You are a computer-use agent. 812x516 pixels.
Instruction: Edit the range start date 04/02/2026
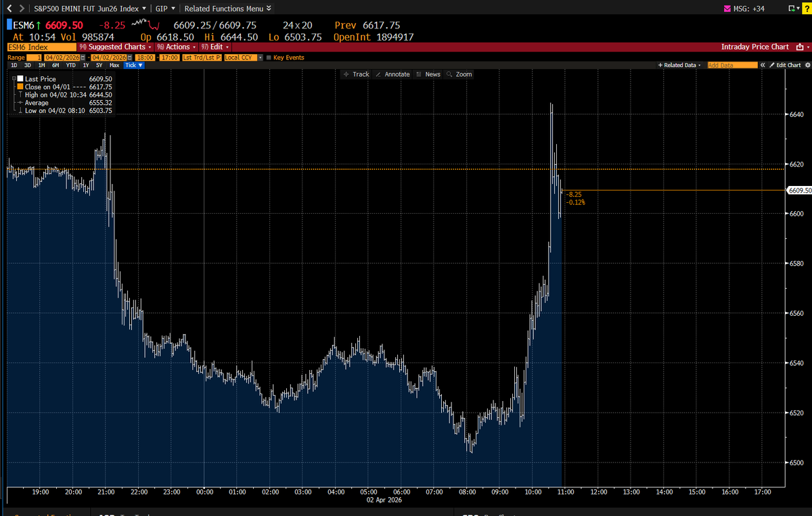[62, 57]
